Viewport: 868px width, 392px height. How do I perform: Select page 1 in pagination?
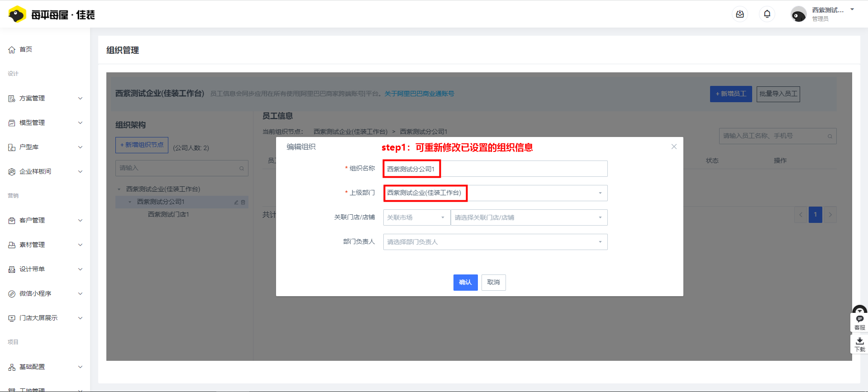(816, 215)
